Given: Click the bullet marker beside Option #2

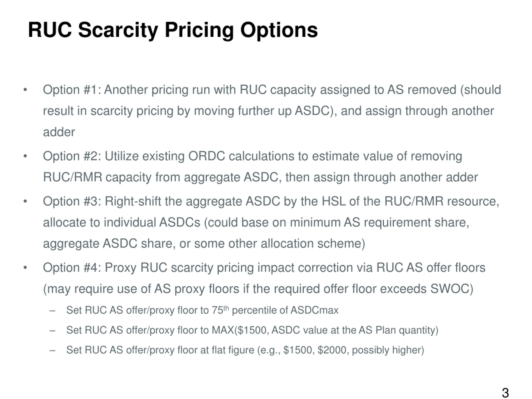Looking at the screenshot, I should tap(25, 156).
